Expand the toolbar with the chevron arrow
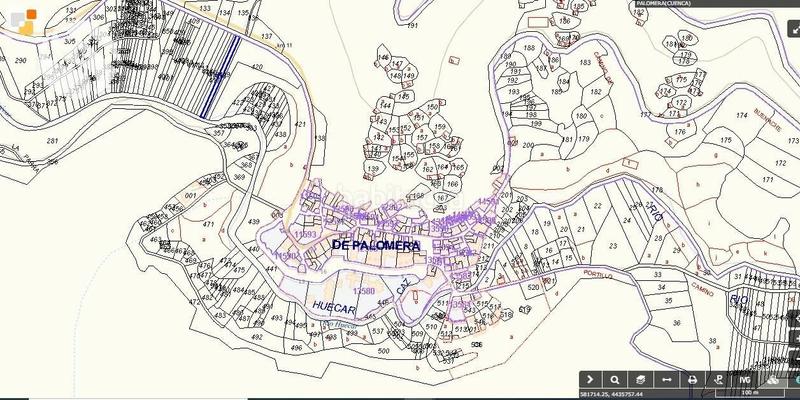 click(590, 380)
